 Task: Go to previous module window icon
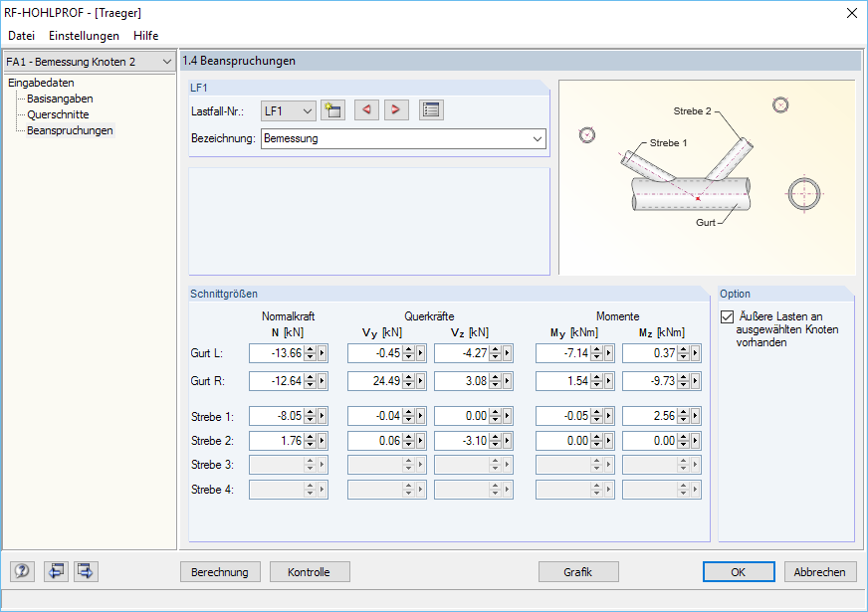(56, 571)
